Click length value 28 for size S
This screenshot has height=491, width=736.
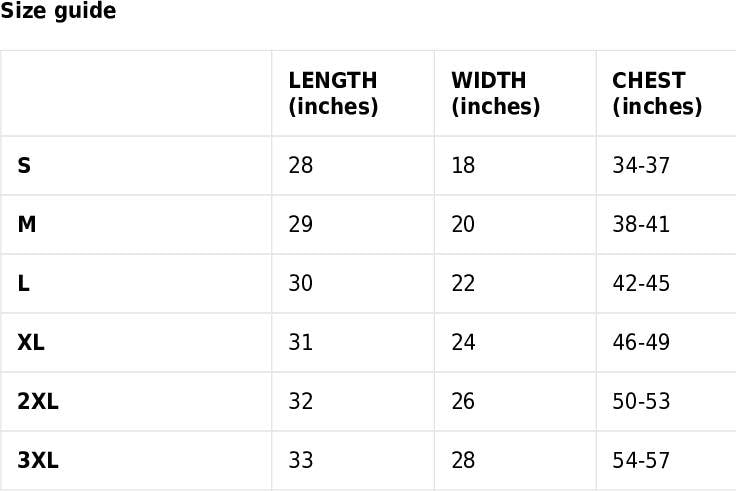click(x=300, y=165)
